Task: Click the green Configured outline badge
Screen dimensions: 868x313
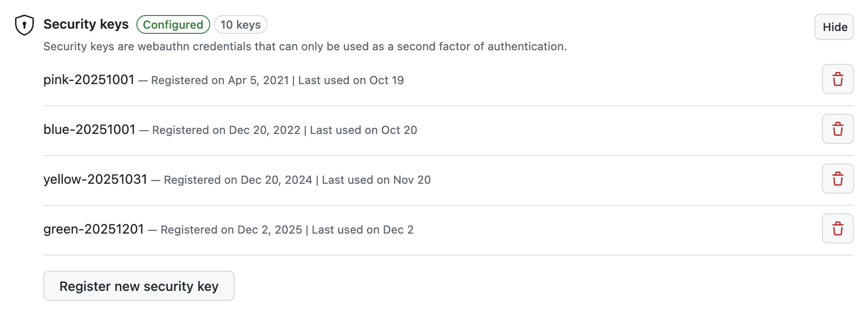Action: pyautogui.click(x=173, y=25)
